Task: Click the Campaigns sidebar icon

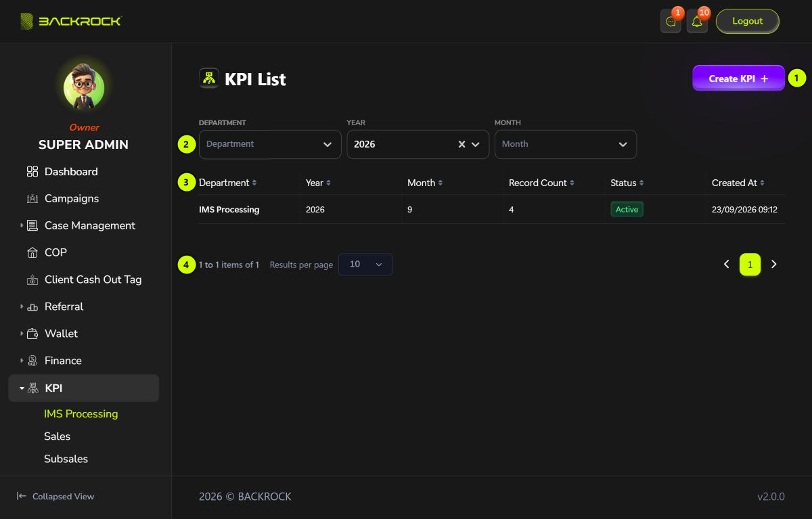Action: pyautogui.click(x=32, y=199)
